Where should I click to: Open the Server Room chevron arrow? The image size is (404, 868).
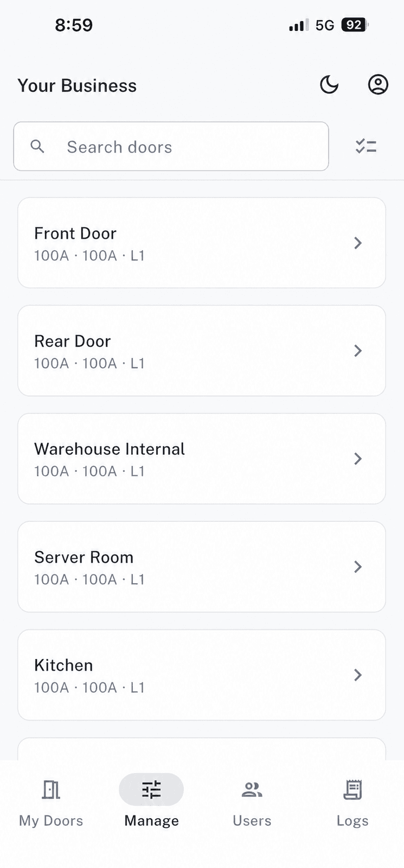(358, 566)
